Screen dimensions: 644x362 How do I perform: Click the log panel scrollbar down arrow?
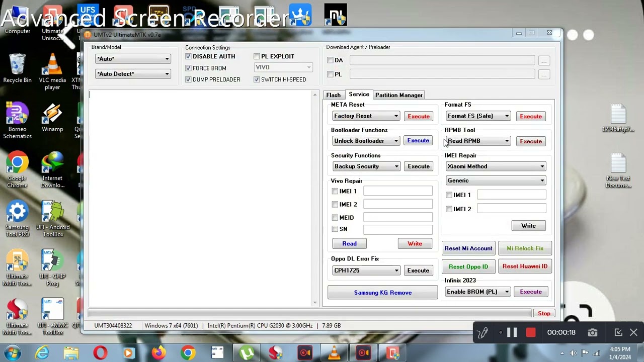tap(315, 303)
